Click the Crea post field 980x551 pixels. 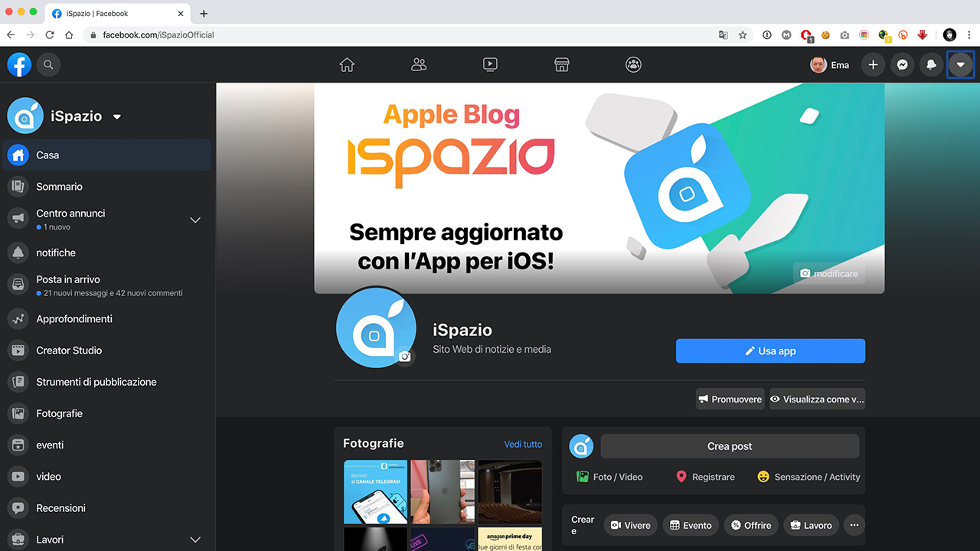point(730,446)
